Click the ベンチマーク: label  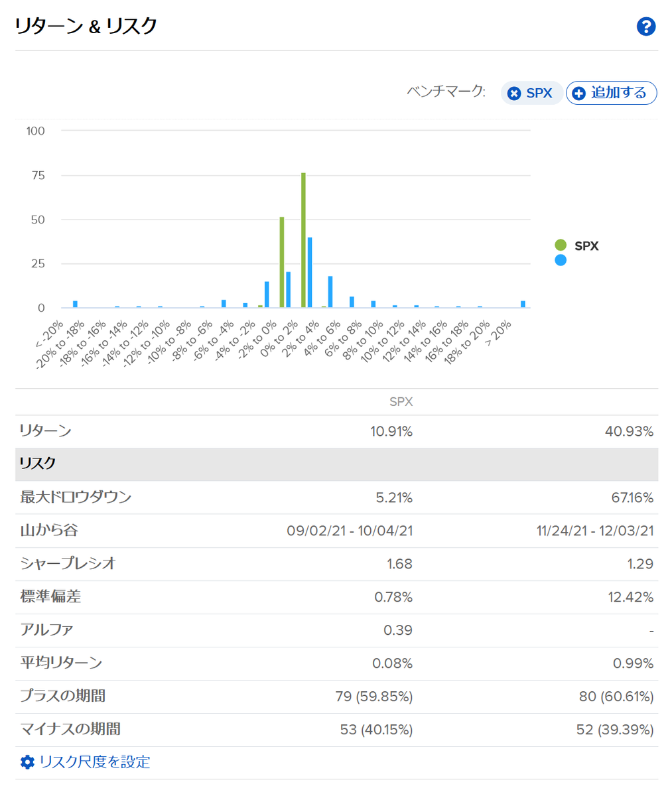446,92
